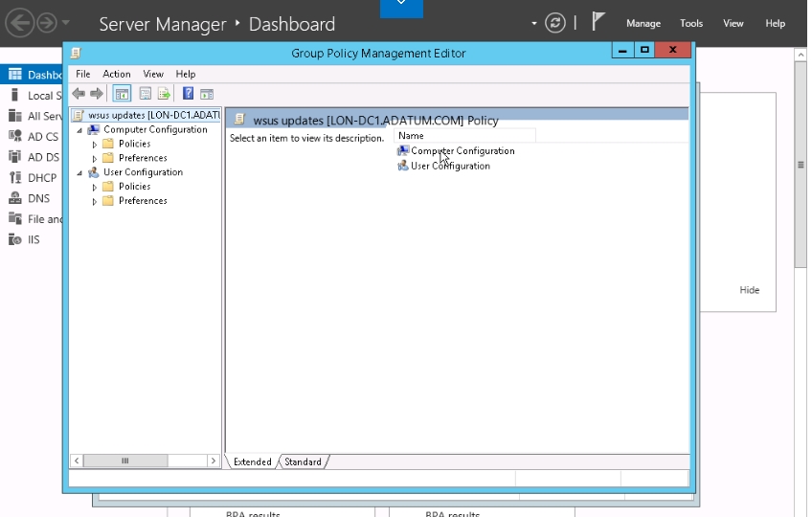Click Group Policy Editor title bar icon
812x517 pixels.
(77, 53)
